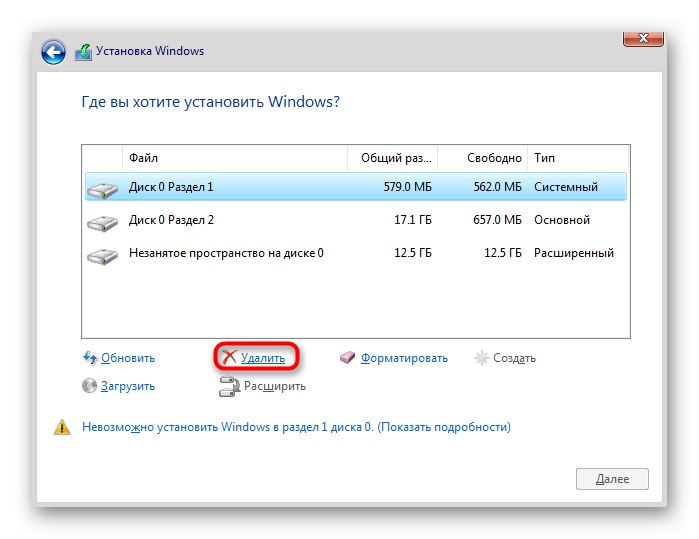
Task: Click the drive icon for Диск 0 Раздел 2
Action: tap(103, 223)
